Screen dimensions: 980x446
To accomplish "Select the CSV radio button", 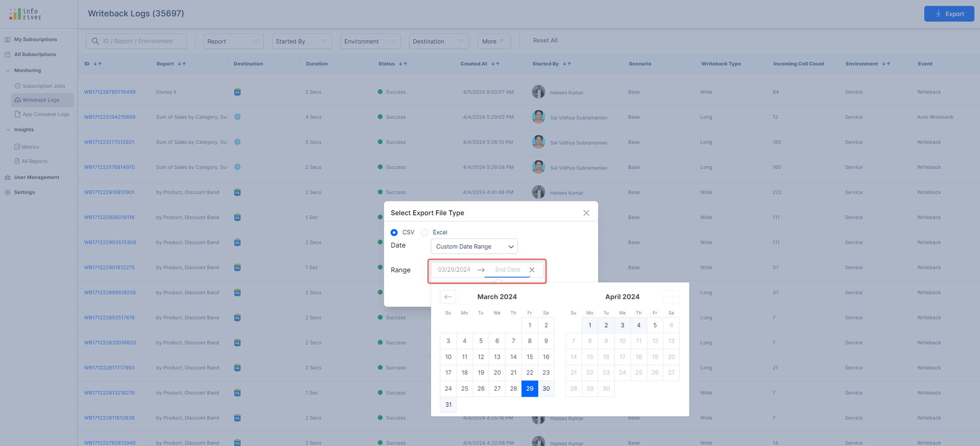I will [x=394, y=232].
